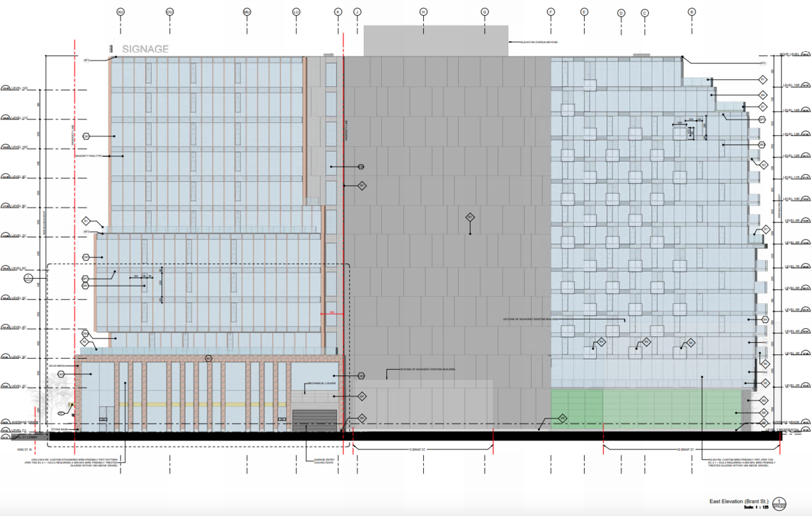Click the STONE BASE annotation
This screenshot has height=516, width=812.
pos(58,430)
